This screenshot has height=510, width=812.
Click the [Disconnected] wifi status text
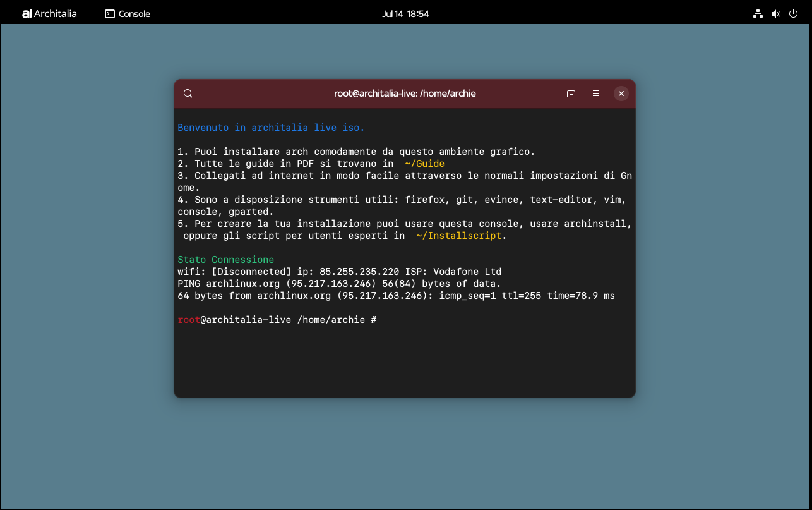coord(251,272)
